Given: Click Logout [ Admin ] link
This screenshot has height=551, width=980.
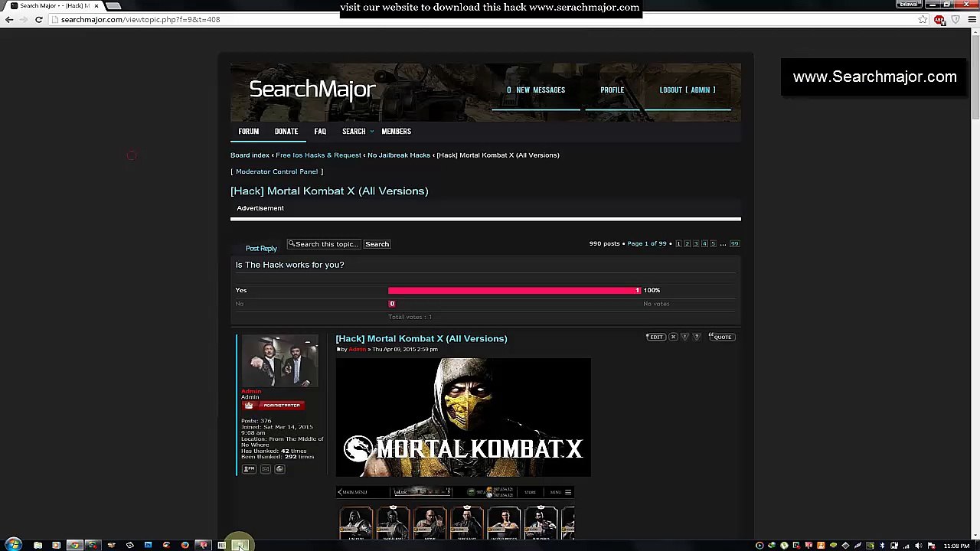Looking at the screenshot, I should (688, 90).
